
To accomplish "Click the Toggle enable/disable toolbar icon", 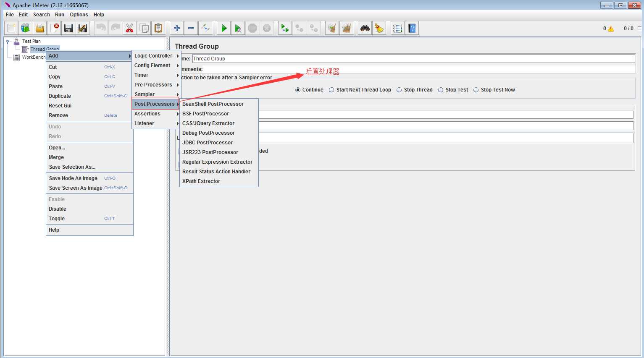I will [205, 28].
